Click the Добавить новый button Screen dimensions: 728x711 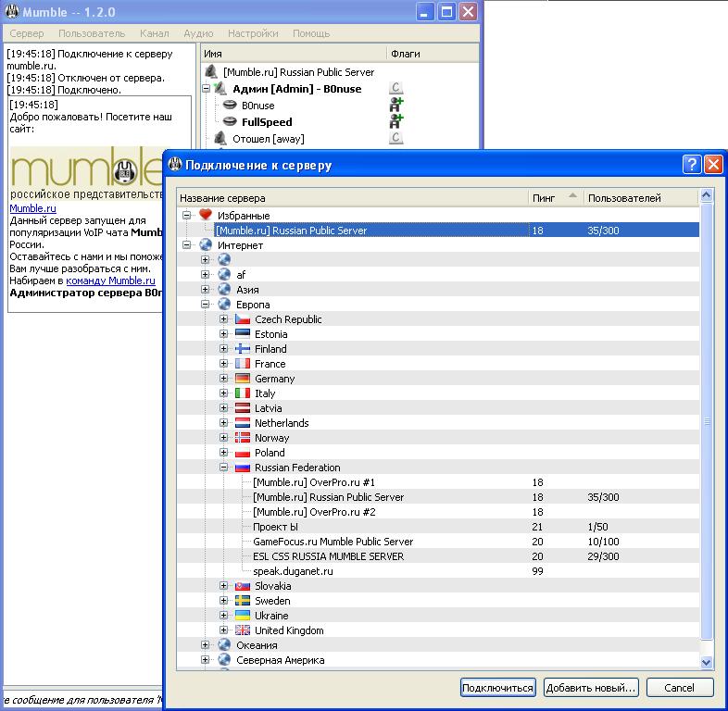[591, 688]
